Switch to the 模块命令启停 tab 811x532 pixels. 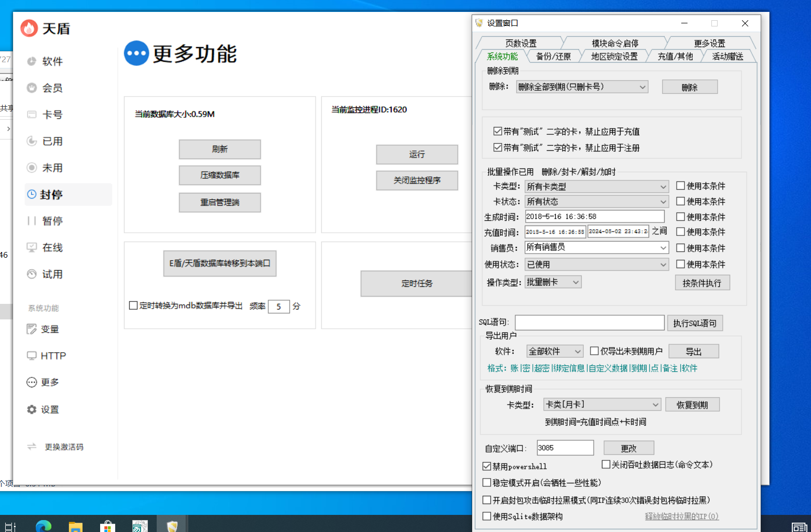[x=615, y=43]
